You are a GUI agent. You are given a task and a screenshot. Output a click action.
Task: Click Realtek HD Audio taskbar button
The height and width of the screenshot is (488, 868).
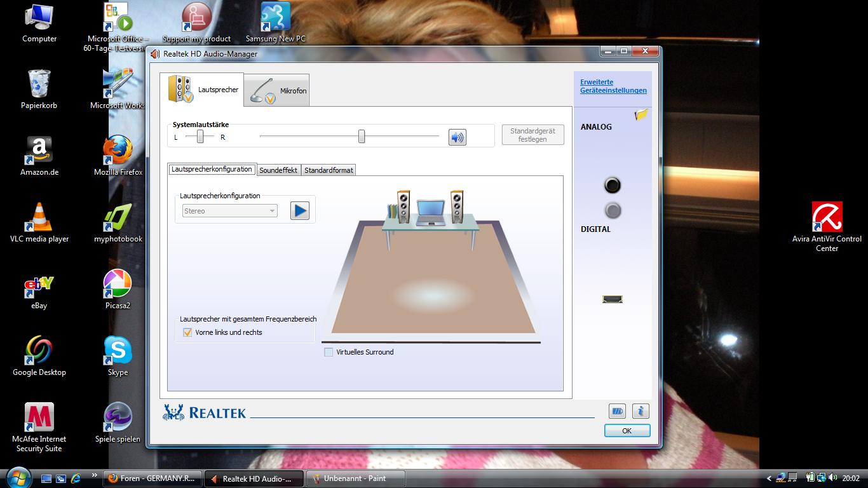tap(254, 478)
